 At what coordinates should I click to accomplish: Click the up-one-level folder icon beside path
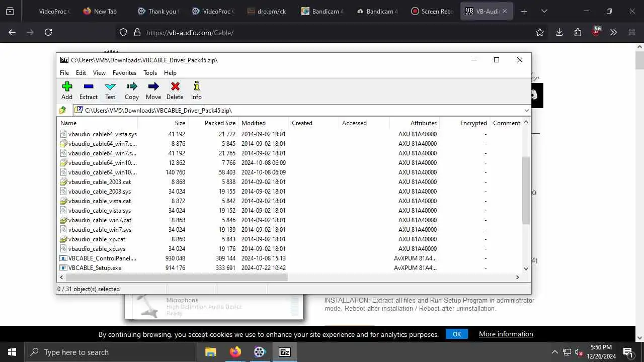pos(63,110)
